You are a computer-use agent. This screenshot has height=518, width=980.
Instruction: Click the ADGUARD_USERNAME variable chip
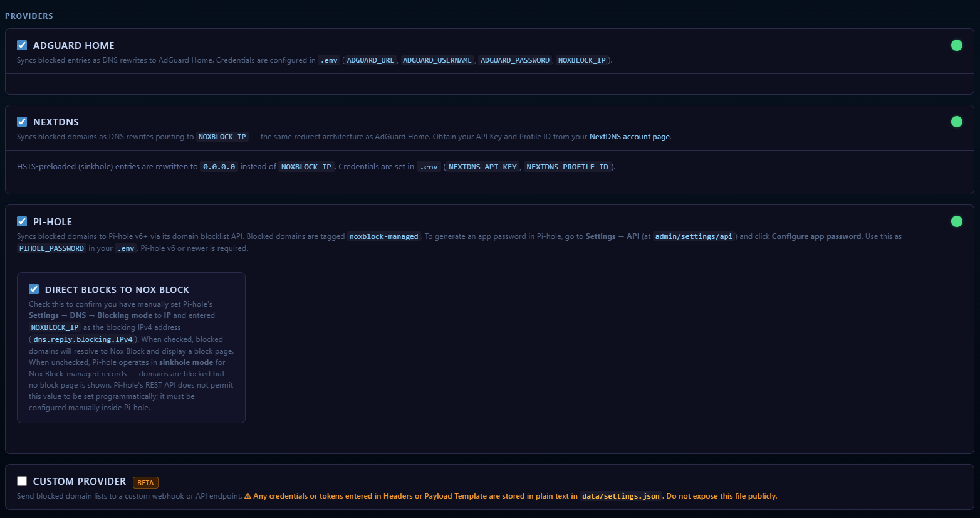437,60
